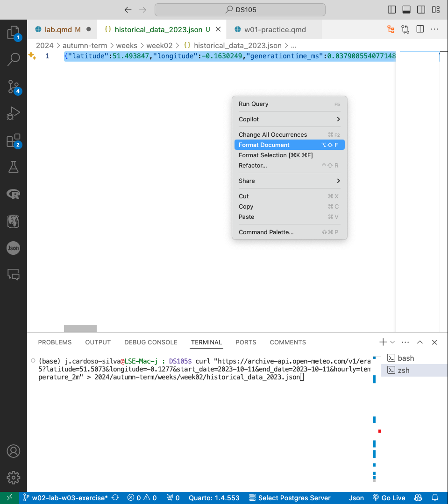Switch to the COMMENTS panel tab

coord(288,343)
